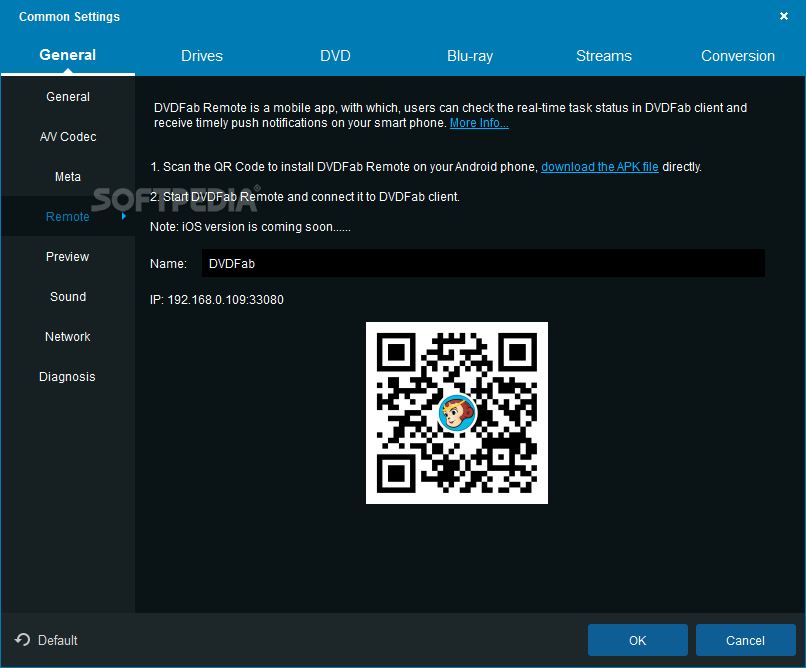Confirm settings with OK button
This screenshot has height=668, width=806.
click(x=637, y=640)
